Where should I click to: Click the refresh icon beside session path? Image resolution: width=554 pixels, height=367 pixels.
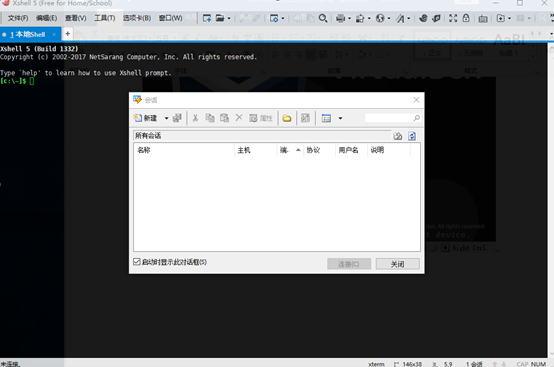[412, 136]
